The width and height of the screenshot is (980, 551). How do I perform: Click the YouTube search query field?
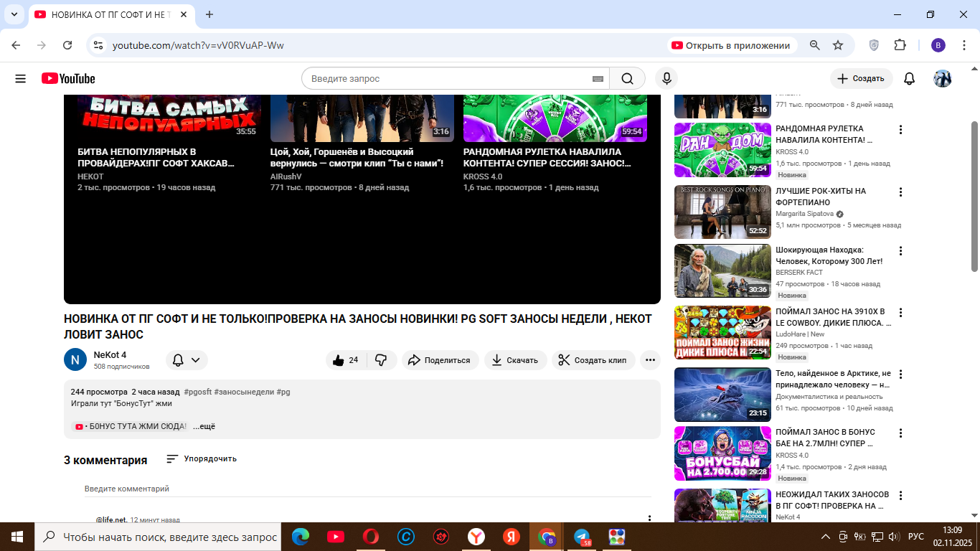[448, 79]
